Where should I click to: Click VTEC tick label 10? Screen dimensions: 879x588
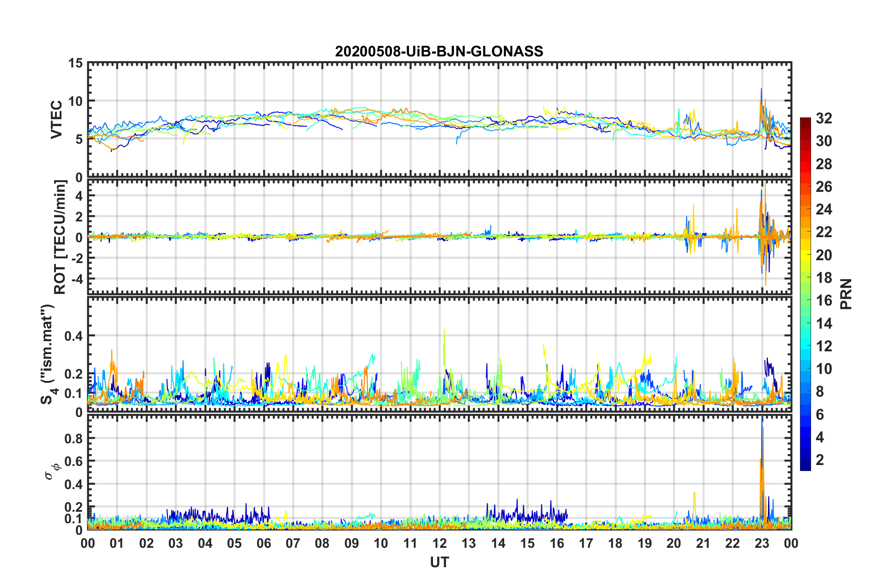tap(75, 101)
